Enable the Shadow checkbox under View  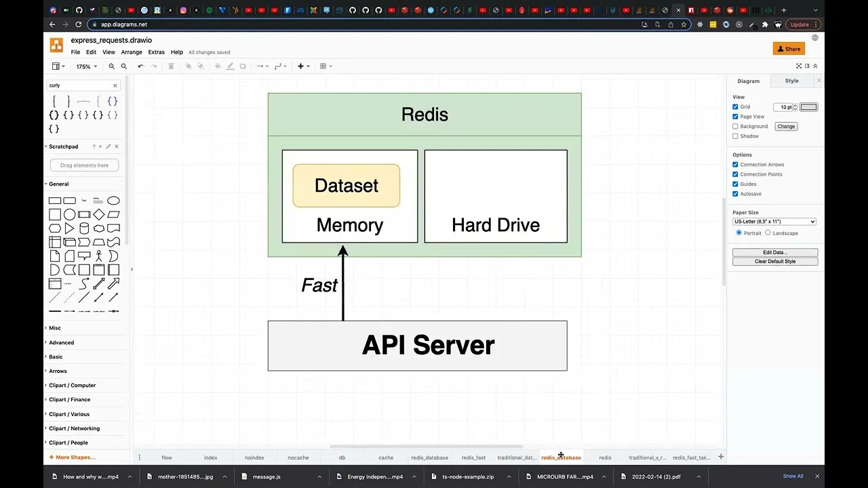click(735, 136)
